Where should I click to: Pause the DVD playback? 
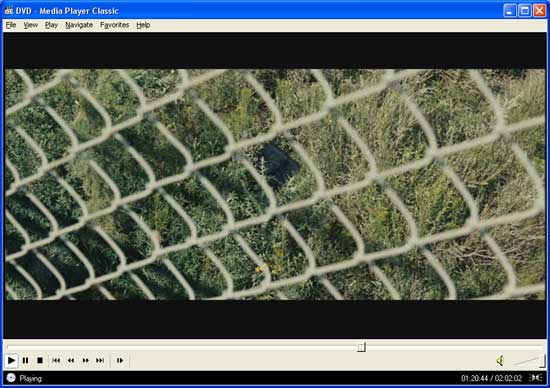point(26,360)
